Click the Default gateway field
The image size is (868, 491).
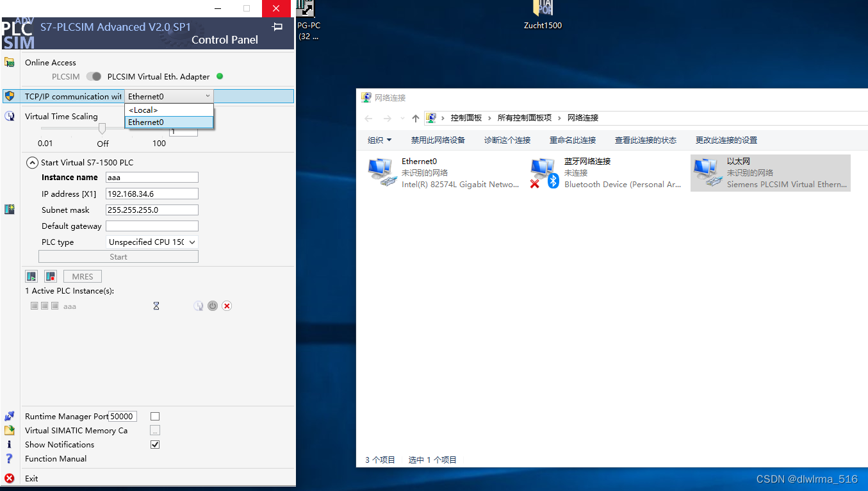coord(152,226)
